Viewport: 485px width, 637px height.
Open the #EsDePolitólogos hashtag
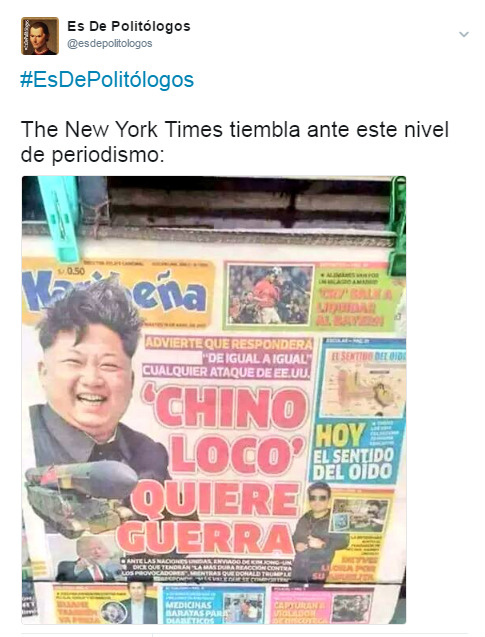click(x=107, y=80)
